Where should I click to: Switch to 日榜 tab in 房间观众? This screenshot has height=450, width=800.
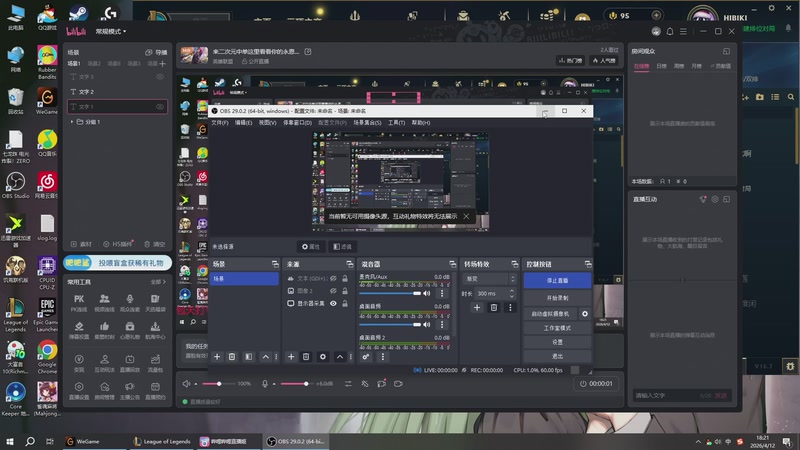(661, 66)
